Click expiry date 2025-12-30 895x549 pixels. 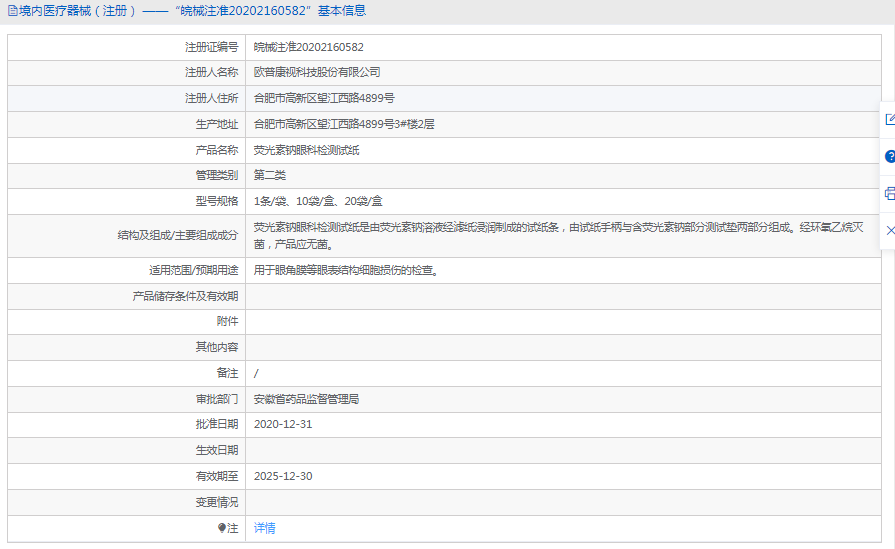tap(283, 476)
